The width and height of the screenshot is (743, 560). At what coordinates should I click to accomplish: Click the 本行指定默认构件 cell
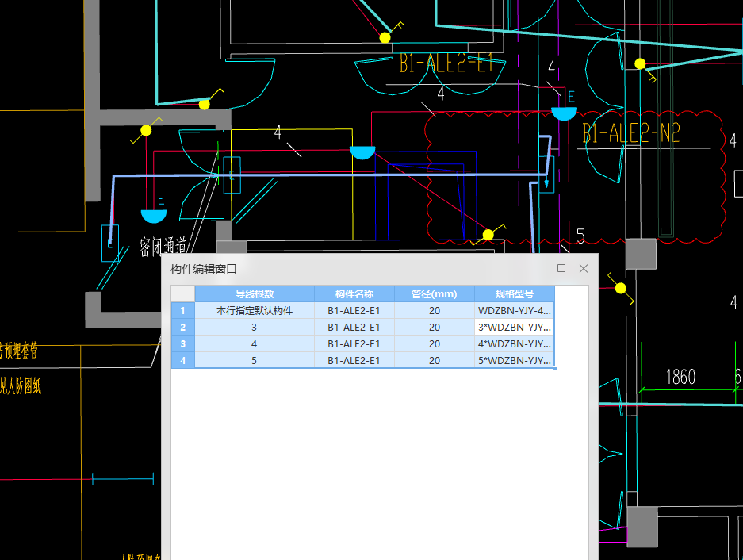255,311
